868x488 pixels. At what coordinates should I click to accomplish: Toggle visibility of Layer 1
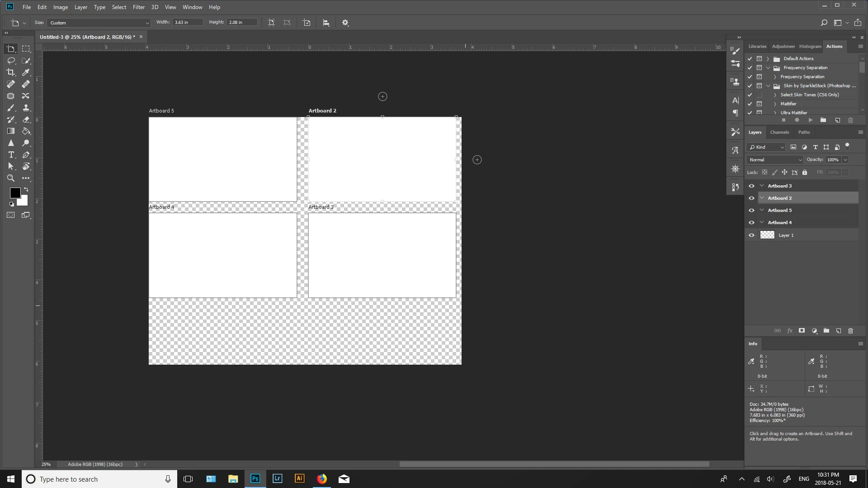coord(751,235)
